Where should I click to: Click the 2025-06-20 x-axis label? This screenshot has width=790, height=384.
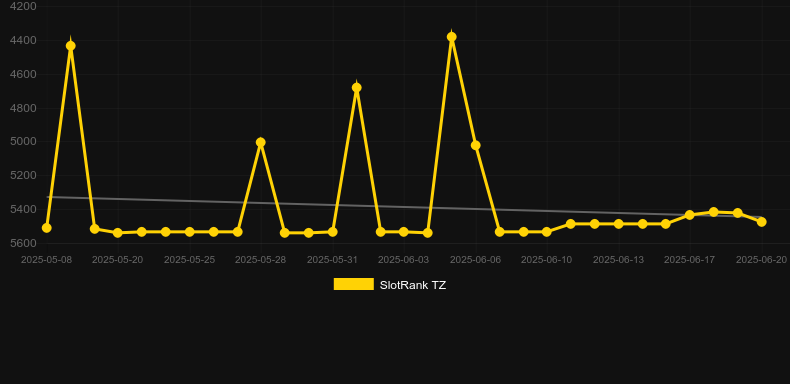pyautogui.click(x=761, y=260)
